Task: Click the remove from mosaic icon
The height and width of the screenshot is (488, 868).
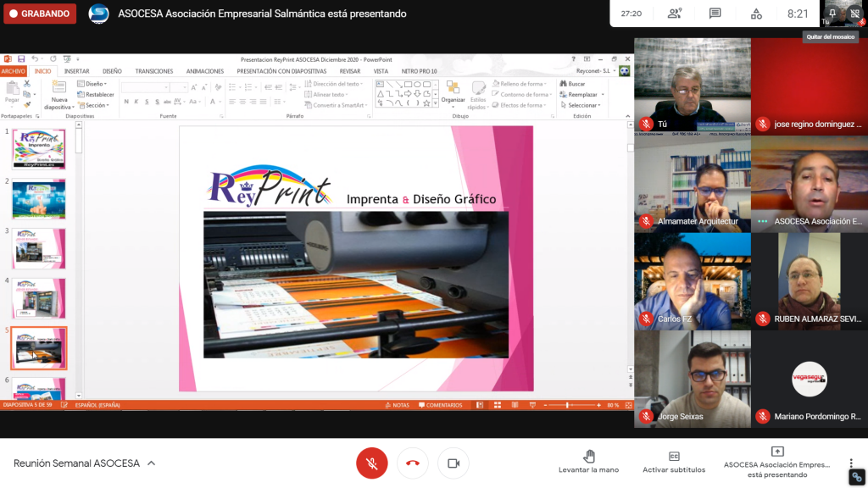Action: coord(854,14)
